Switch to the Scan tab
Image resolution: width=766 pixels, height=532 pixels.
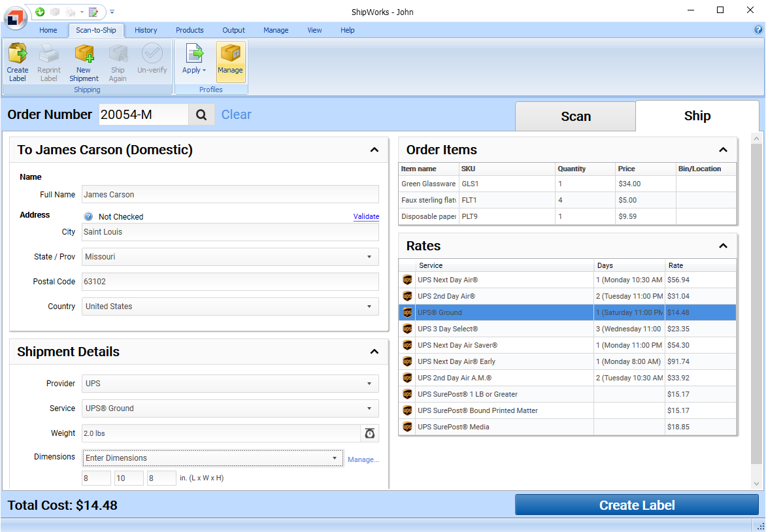(575, 116)
